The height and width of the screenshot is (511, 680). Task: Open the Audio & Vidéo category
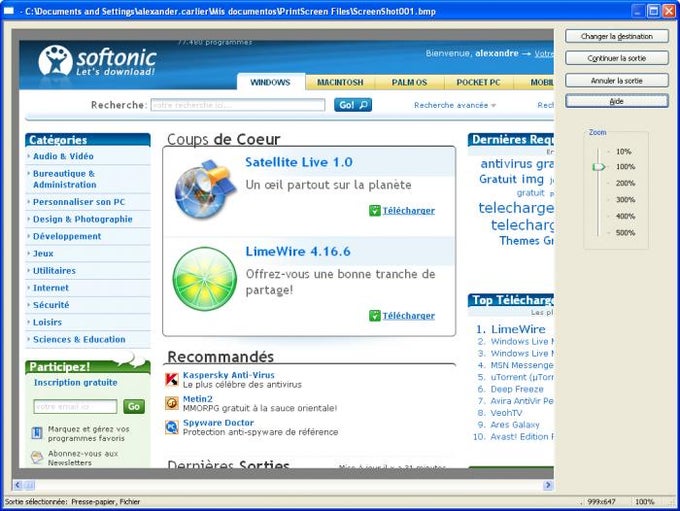[63, 156]
